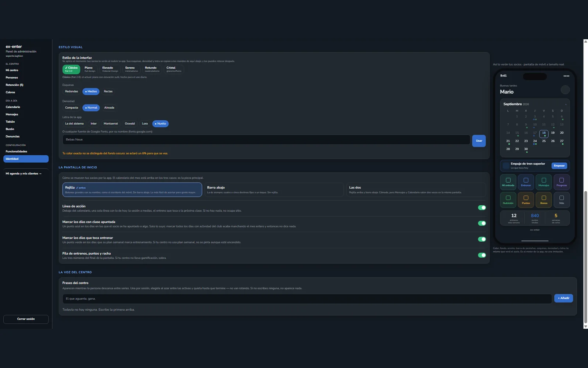Tap the Más tile in phone preview
Viewport: 588px width, 368px height.
pos(562,200)
